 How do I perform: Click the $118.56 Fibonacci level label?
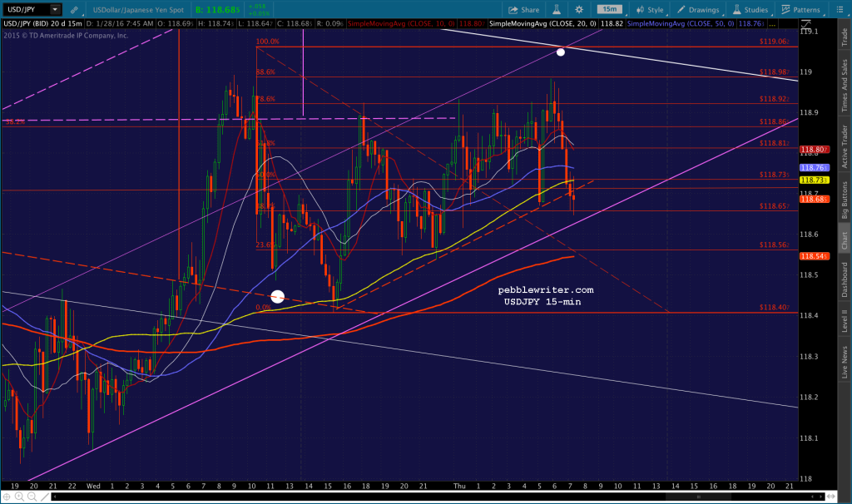[775, 245]
